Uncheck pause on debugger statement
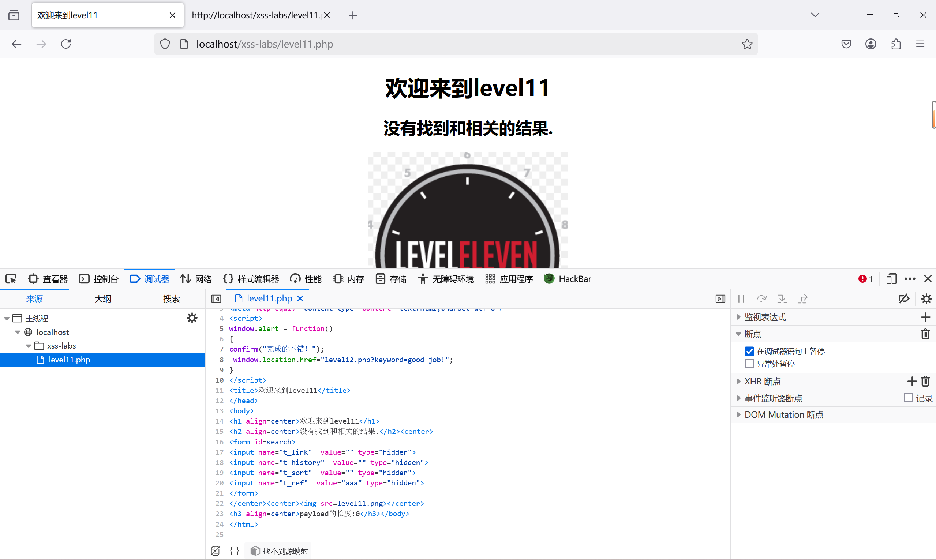The height and width of the screenshot is (560, 936). (x=749, y=351)
